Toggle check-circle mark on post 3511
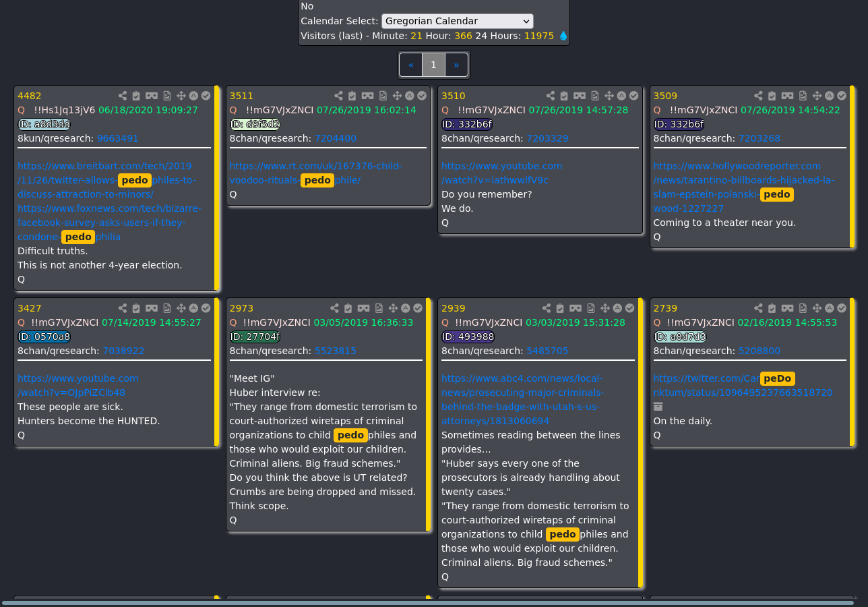The width and height of the screenshot is (868, 607). 422,96
